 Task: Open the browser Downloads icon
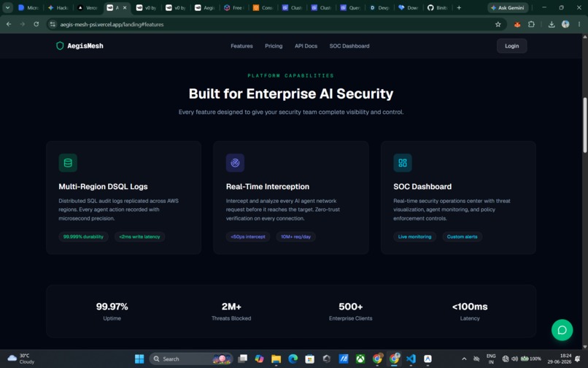click(x=552, y=24)
